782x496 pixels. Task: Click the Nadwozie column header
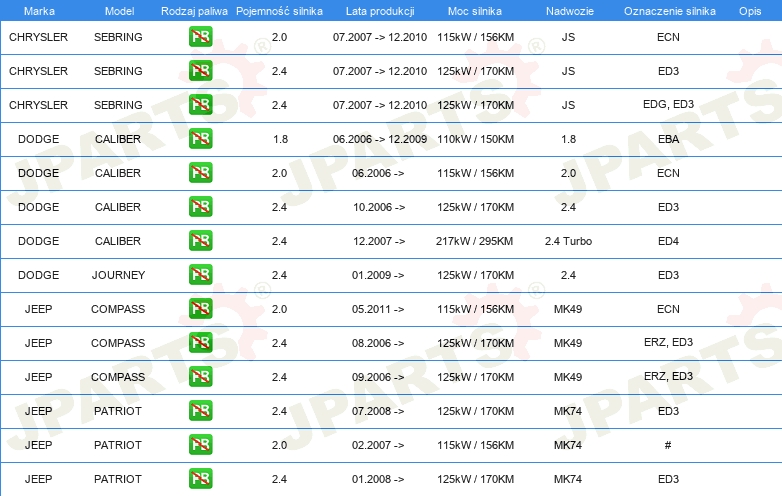pos(570,11)
